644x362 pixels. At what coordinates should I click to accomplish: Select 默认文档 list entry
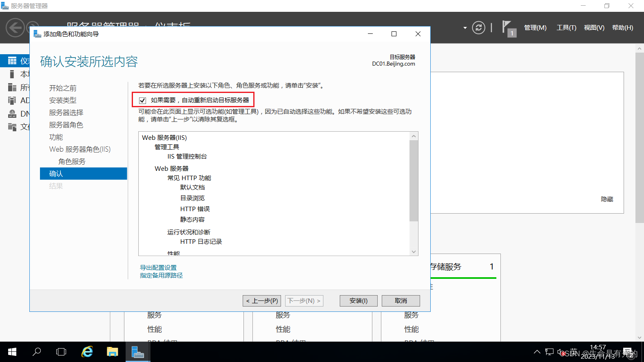193,188
